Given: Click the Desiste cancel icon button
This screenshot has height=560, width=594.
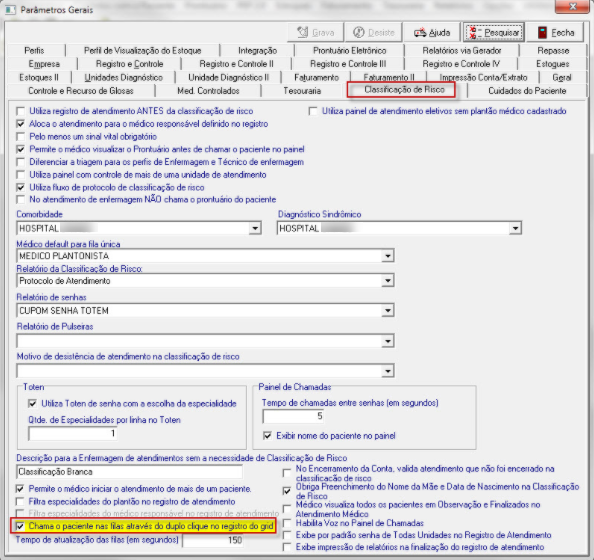Looking at the screenshot, I should (374, 33).
